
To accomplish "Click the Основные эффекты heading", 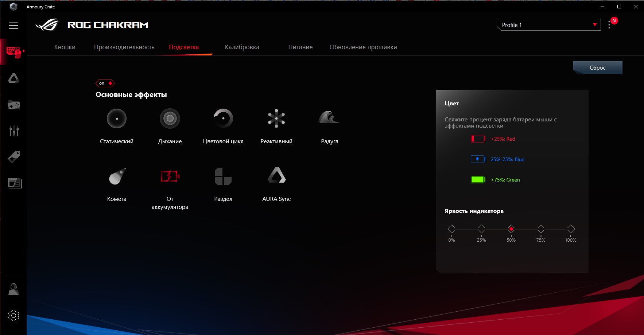I will 131,95.
